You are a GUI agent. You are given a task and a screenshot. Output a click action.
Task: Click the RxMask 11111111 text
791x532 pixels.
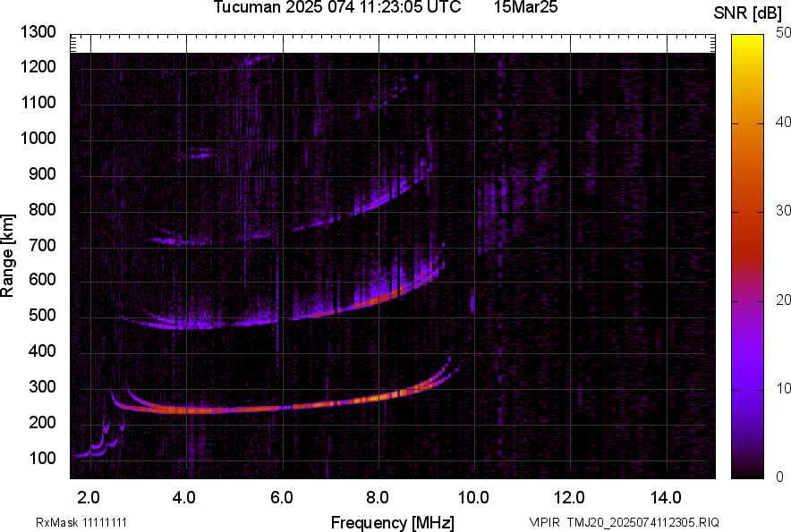point(87,522)
